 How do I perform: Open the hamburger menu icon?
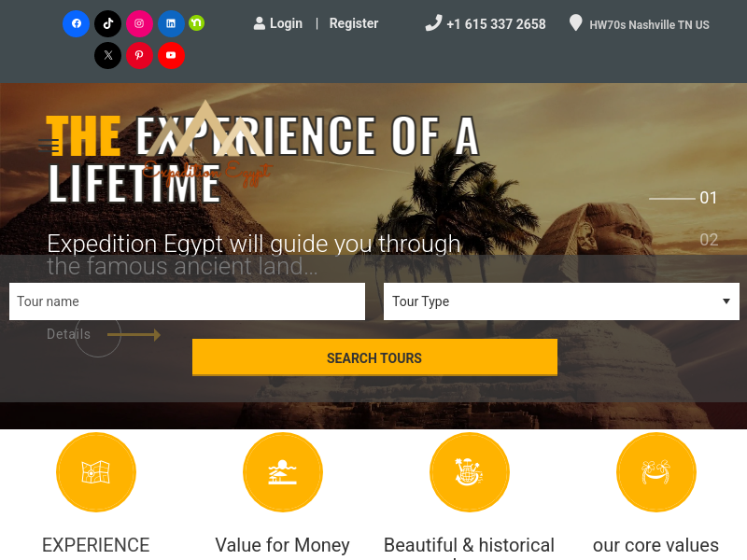(x=49, y=146)
